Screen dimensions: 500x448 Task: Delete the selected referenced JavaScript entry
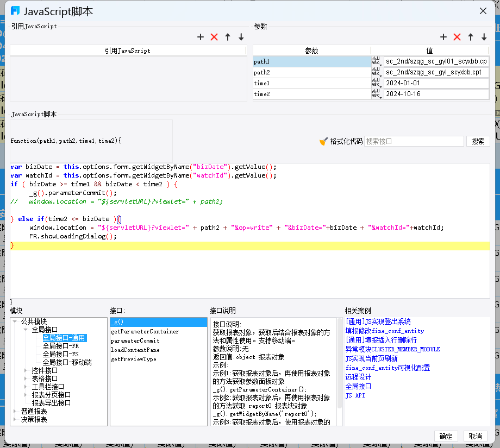tap(214, 37)
